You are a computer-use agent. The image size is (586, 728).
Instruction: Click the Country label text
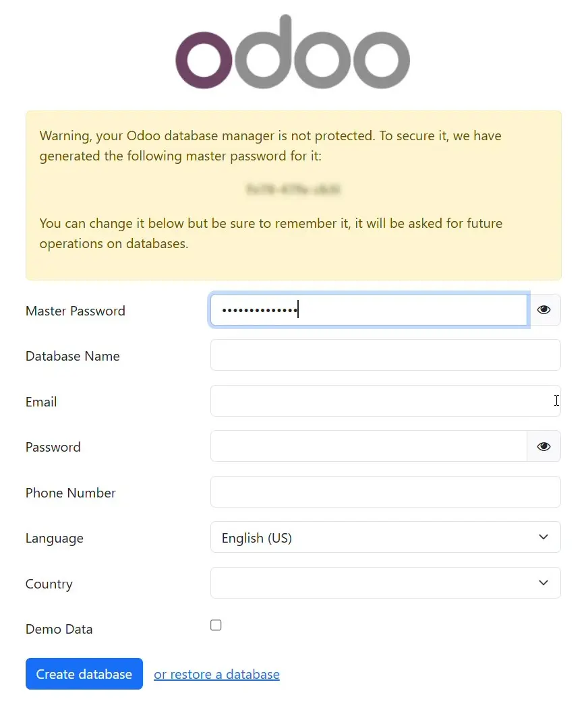point(49,584)
